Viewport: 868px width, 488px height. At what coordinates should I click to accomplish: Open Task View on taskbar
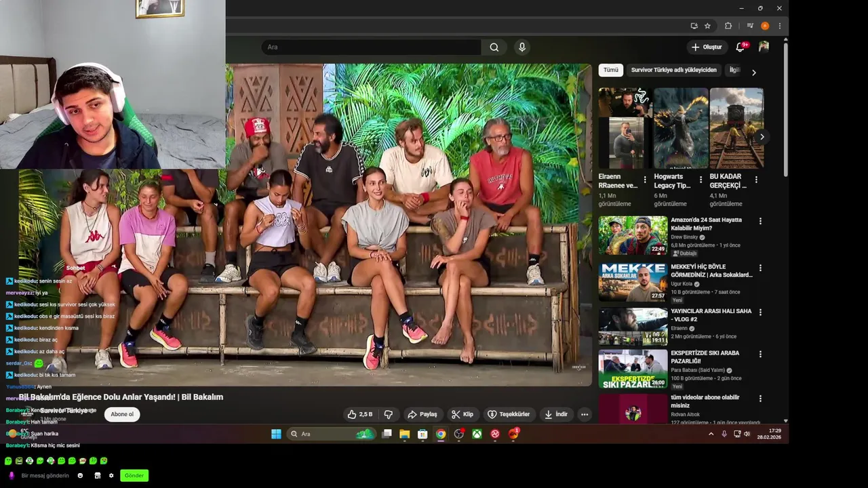click(x=387, y=434)
